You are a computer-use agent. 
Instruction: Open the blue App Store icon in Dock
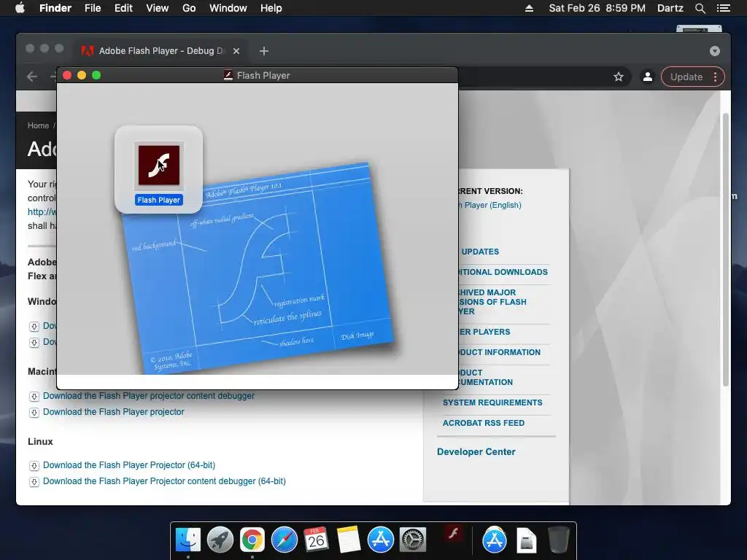381,540
